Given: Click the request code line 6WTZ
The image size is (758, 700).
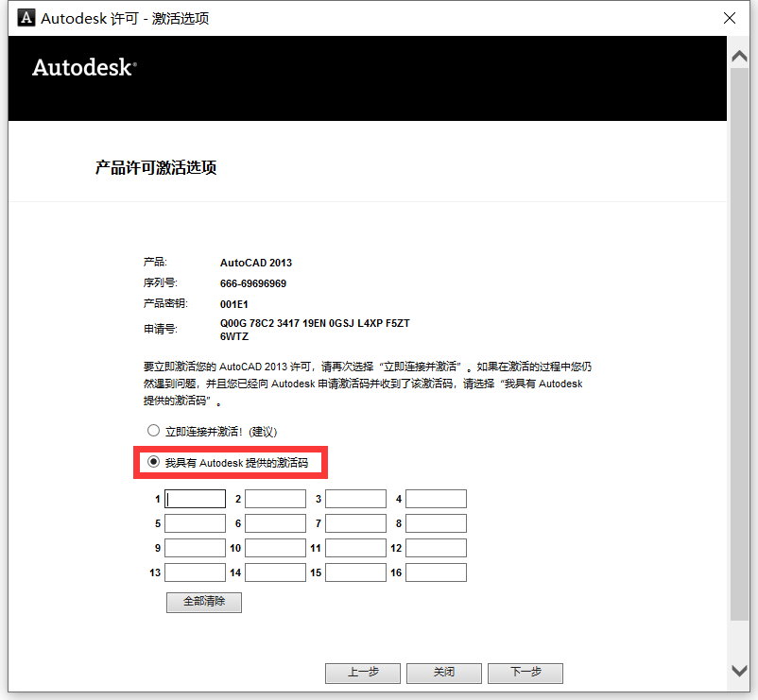Looking at the screenshot, I should pos(234,336).
